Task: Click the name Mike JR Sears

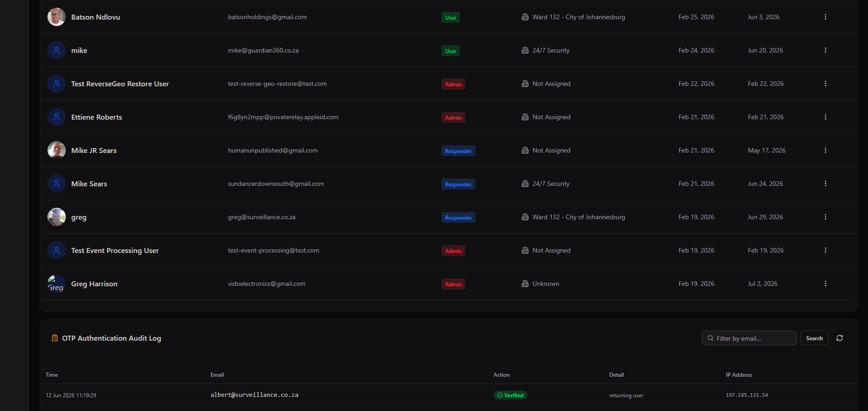Action: (x=94, y=150)
